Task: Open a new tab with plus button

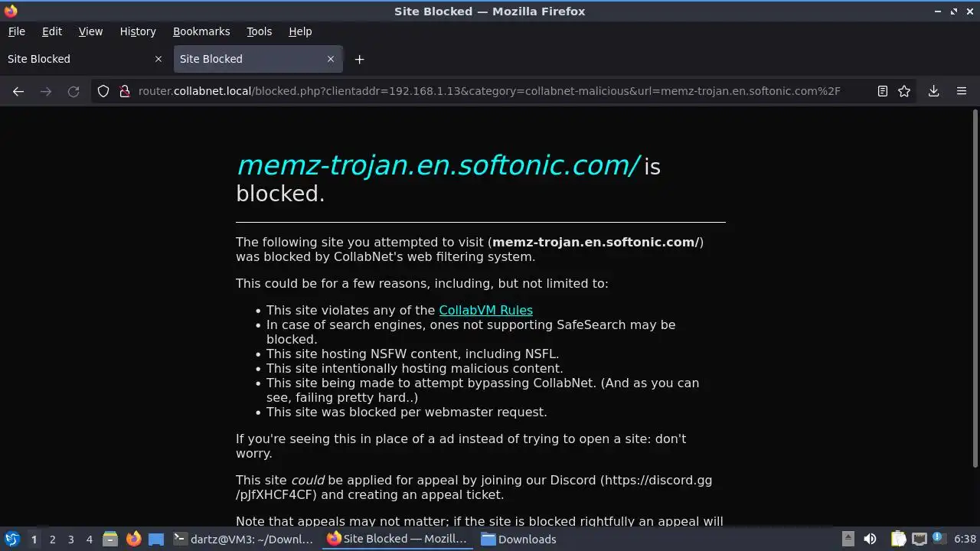Action: tap(359, 59)
